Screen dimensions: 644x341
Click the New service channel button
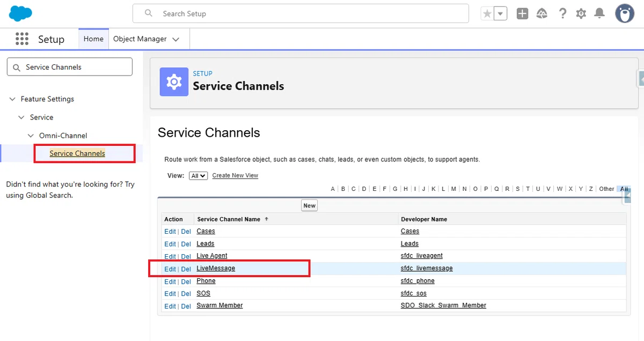309,205
